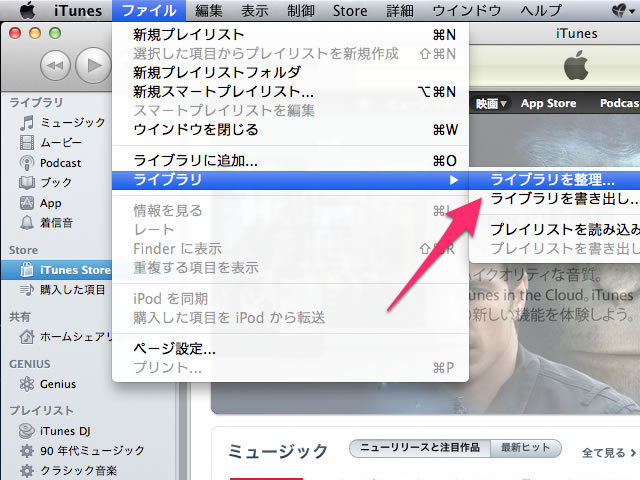Close the ファイル menu in menu bar
Viewport: 640px width, 480px height.
149,11
